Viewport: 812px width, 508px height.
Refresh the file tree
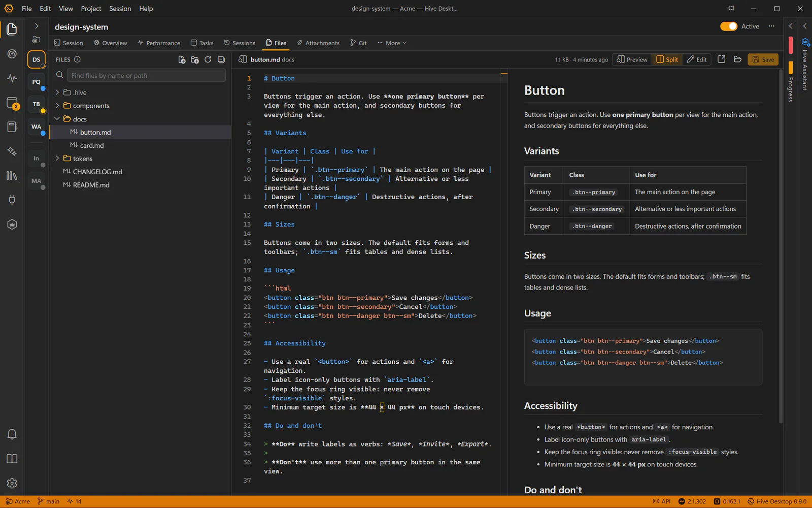coord(208,59)
